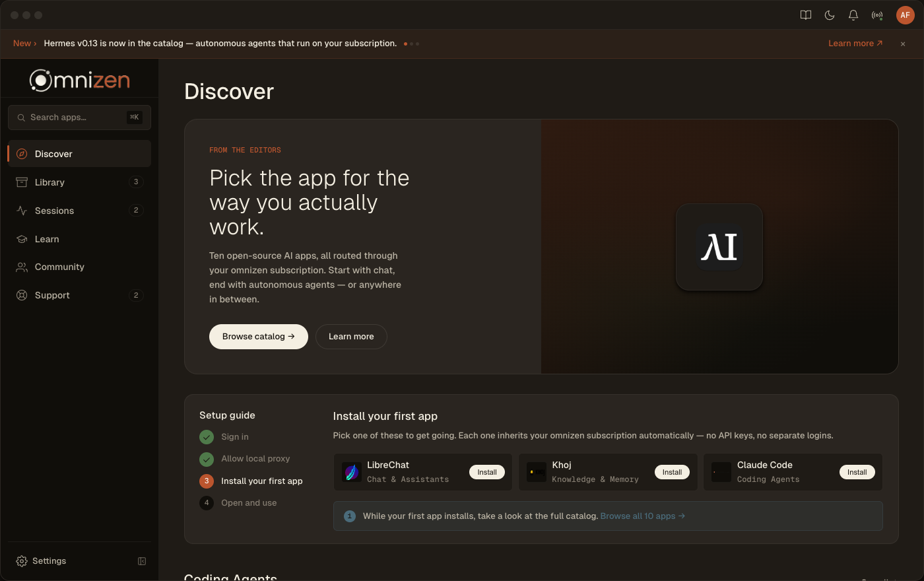
Task: Click the Sessions activity pulse icon
Action: pos(22,211)
